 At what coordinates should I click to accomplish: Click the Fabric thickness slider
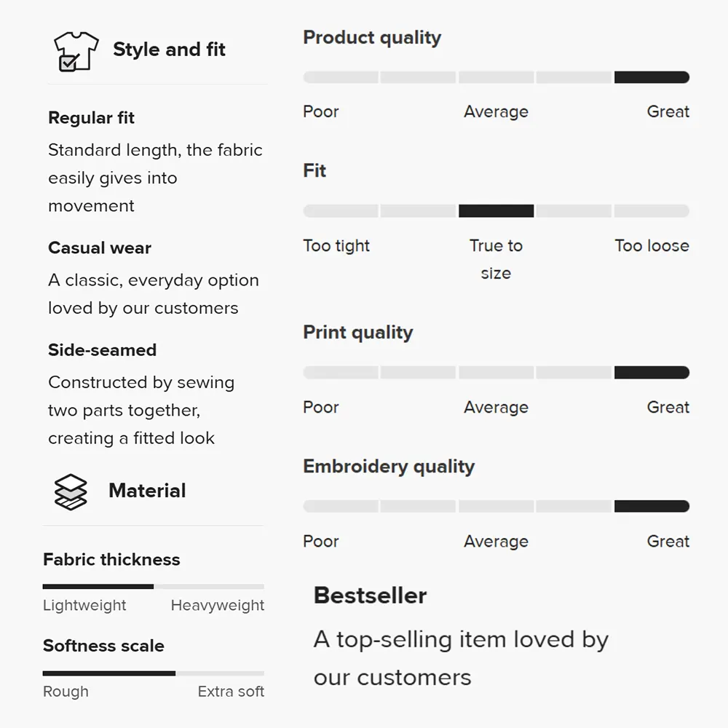153,586
